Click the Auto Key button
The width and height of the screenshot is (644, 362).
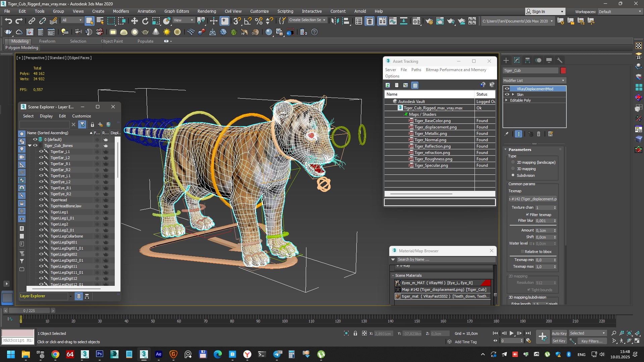click(x=559, y=333)
